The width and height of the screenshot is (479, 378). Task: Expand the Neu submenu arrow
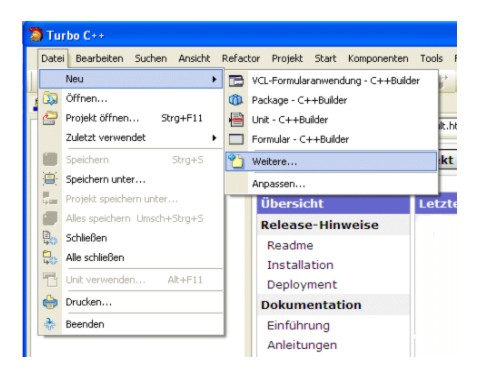(x=214, y=79)
